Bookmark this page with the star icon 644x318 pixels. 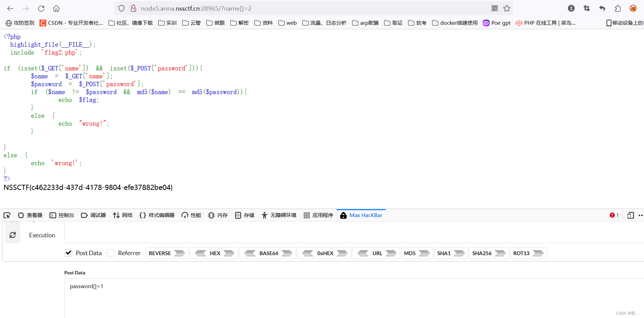[x=507, y=8]
